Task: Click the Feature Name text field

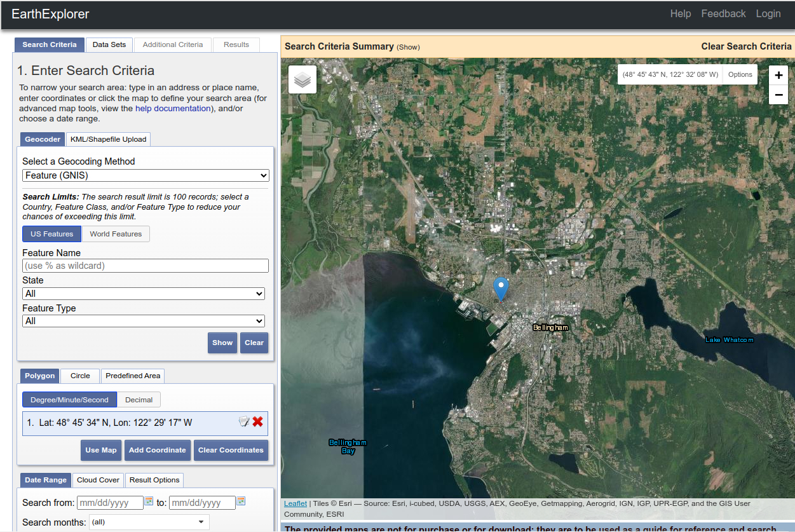Action: click(146, 266)
